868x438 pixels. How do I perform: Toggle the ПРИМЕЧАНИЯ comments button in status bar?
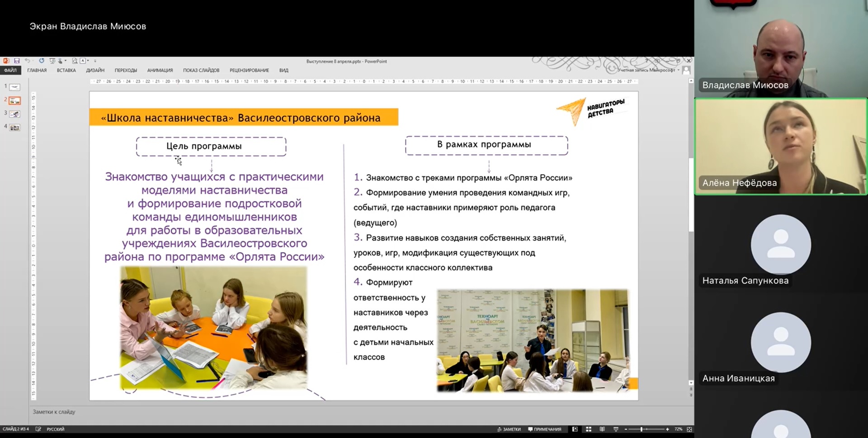click(x=545, y=429)
